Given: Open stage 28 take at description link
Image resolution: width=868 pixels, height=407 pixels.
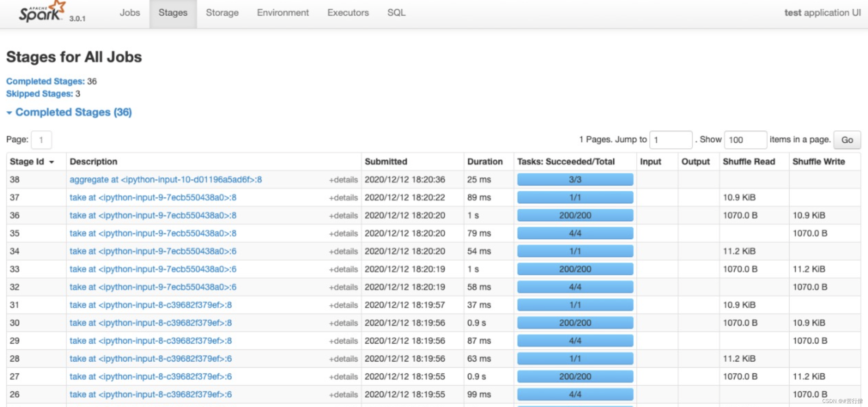Looking at the screenshot, I should click(151, 358).
